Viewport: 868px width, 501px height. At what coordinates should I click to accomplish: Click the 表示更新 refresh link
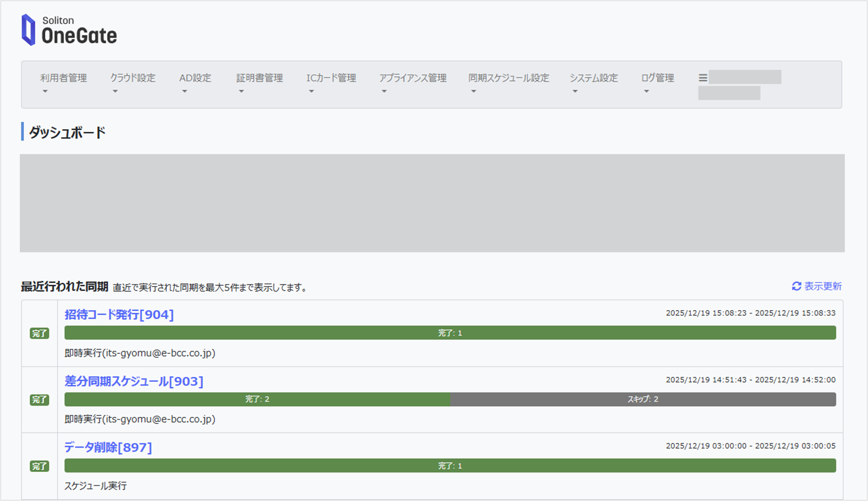click(x=823, y=286)
